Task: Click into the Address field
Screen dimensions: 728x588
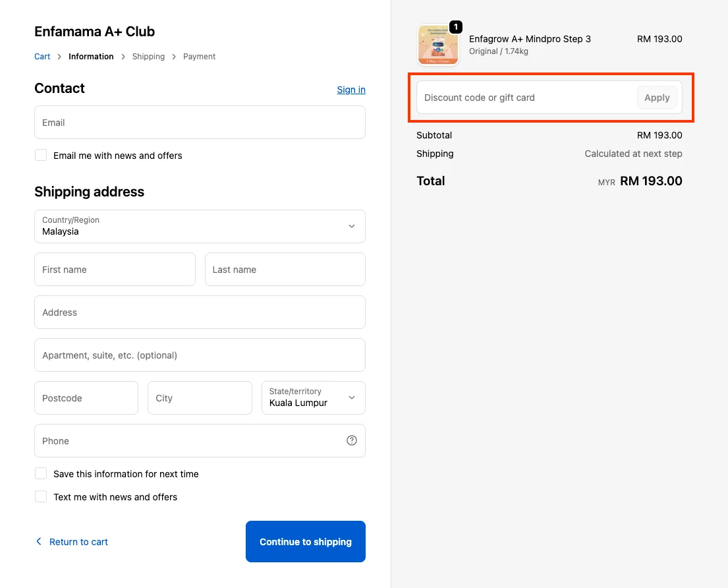Action: (200, 312)
